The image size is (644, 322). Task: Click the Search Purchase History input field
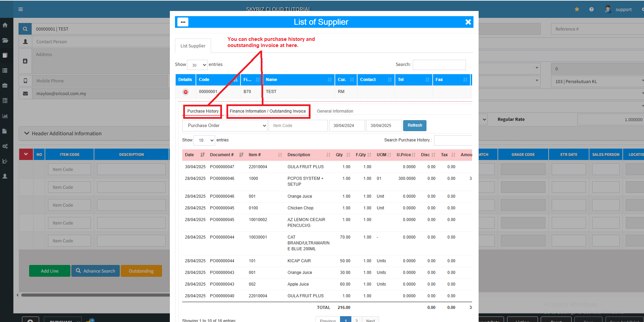(453, 140)
